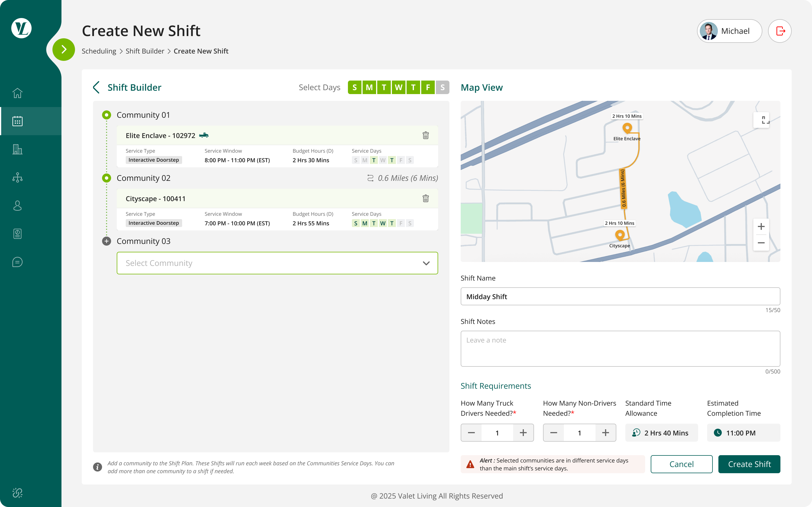This screenshot has height=507, width=812.
Task: Toggle the Saturday day selector
Action: click(x=442, y=88)
